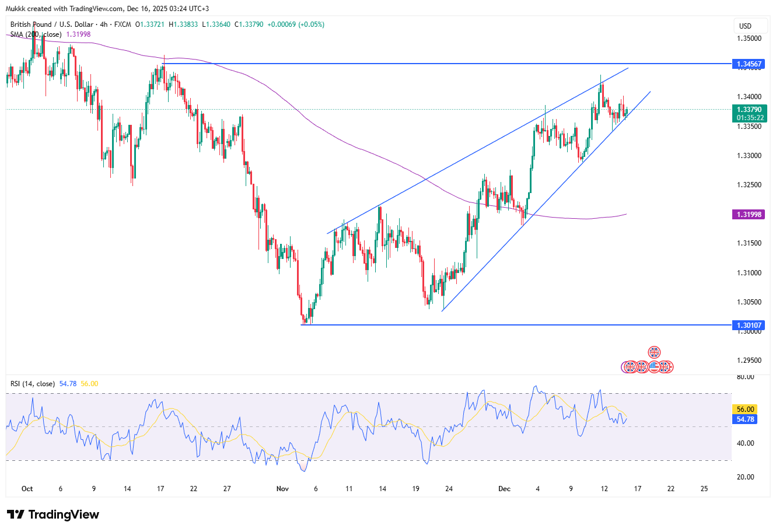Click the TradingView logo at bottom left
776x532 pixels.
(x=53, y=514)
